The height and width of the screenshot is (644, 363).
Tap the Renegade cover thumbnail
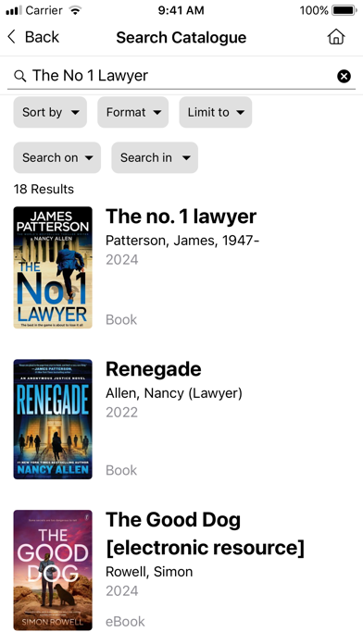(x=53, y=419)
